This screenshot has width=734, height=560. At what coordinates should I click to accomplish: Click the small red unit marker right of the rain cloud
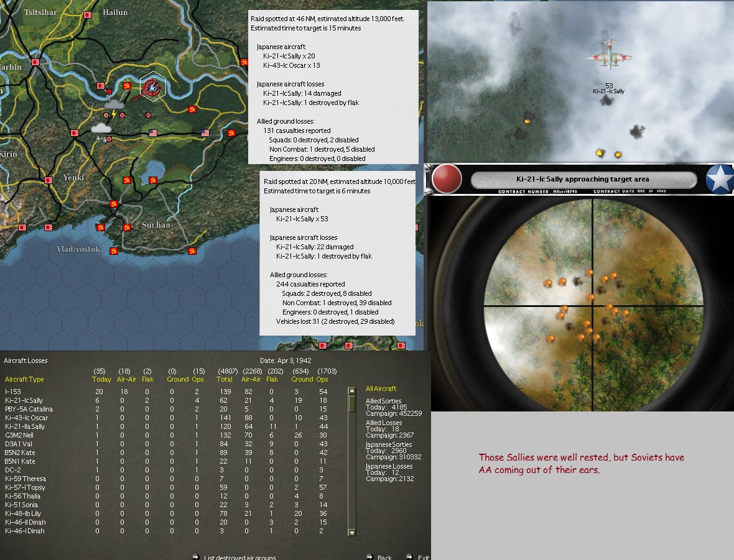pos(109,139)
